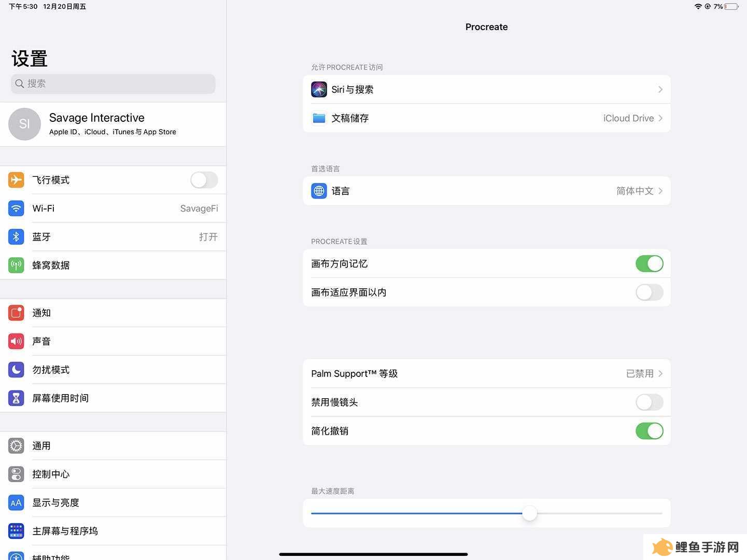Tap the gray unfilled slider track

click(x=600, y=513)
